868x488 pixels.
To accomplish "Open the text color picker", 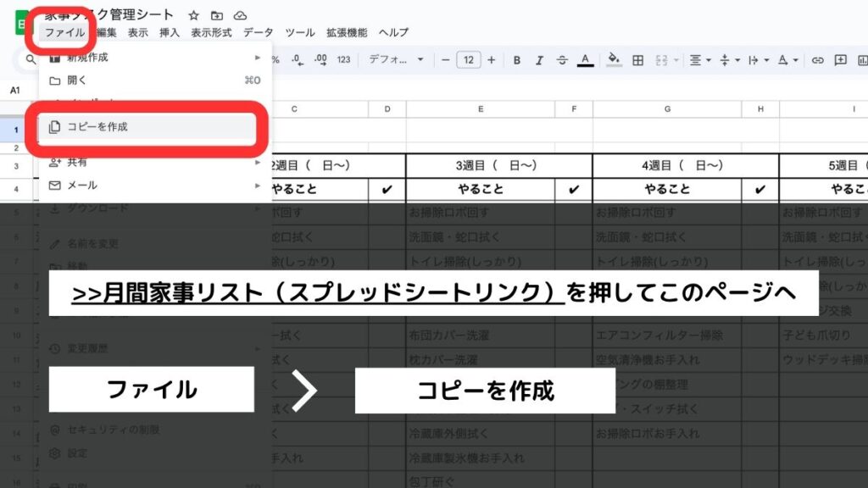I will coord(585,60).
